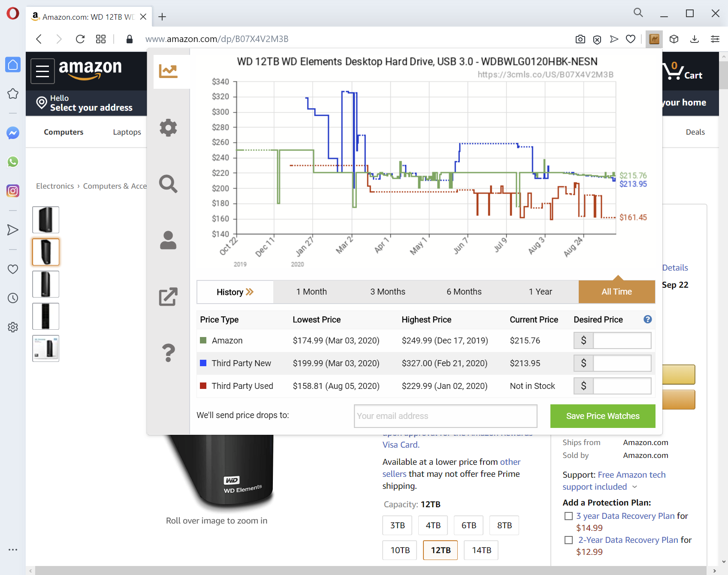728x575 pixels.
Task: Click the Opera menu logo
Action: tap(13, 13)
